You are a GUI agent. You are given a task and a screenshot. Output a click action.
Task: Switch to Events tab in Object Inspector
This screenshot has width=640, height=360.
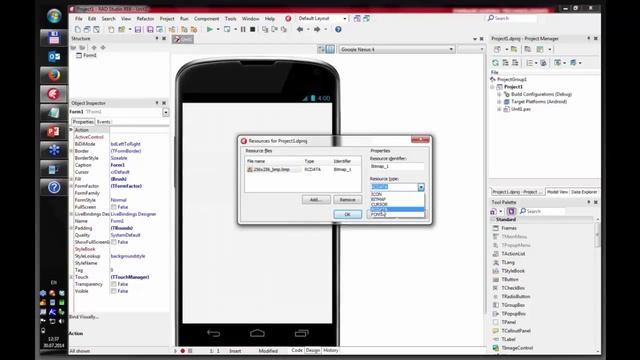point(104,122)
